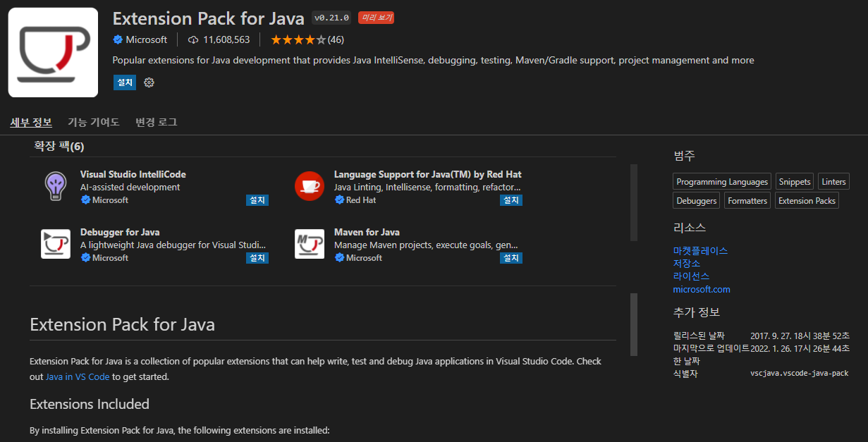Install Maven for Java
The height and width of the screenshot is (442, 868).
pyautogui.click(x=511, y=258)
